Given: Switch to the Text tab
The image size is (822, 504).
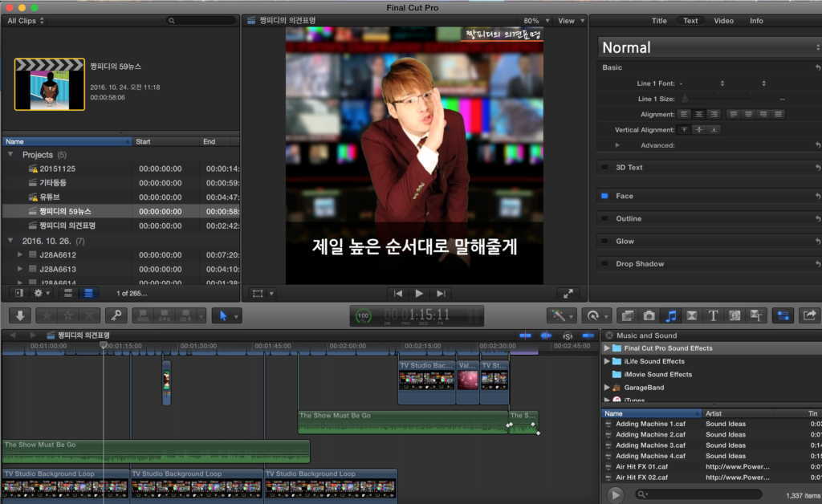Looking at the screenshot, I should (690, 21).
